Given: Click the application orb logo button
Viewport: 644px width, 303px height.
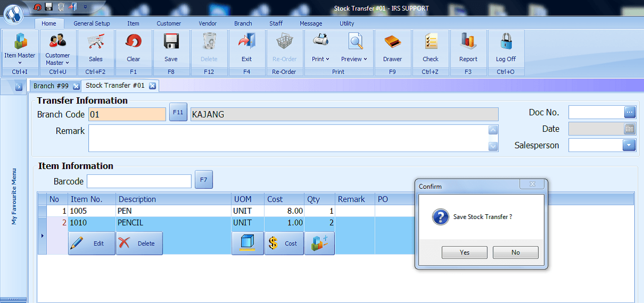Looking at the screenshot, I should point(14,14).
